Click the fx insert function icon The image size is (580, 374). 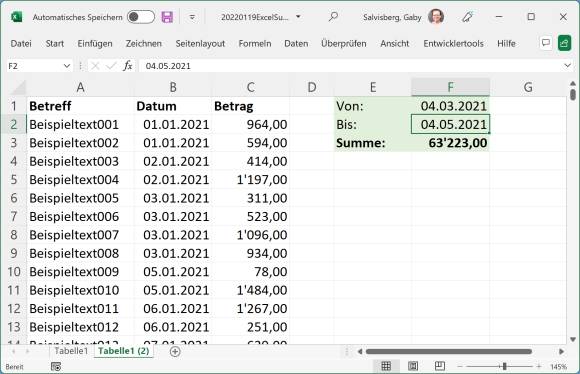(x=128, y=66)
